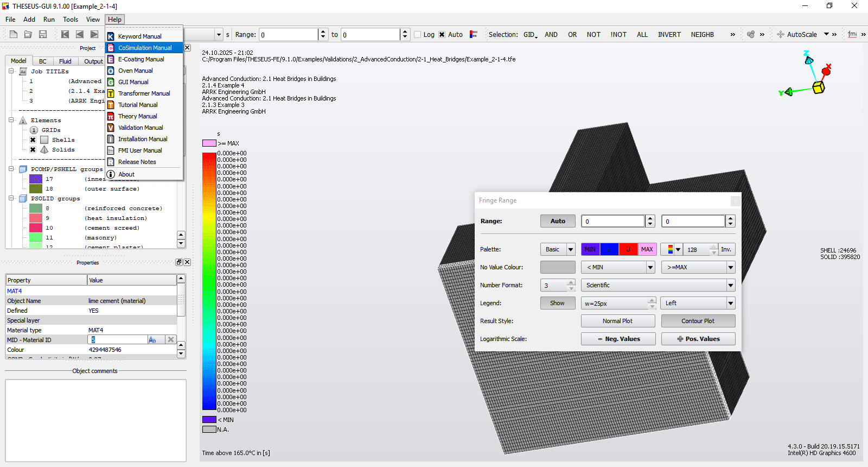
Task: Click the AutoScale toolbar button
Action: coord(796,34)
